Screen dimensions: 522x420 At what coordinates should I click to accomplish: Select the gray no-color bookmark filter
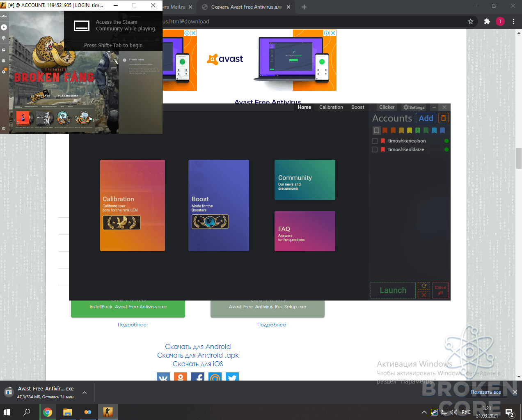[376, 131]
